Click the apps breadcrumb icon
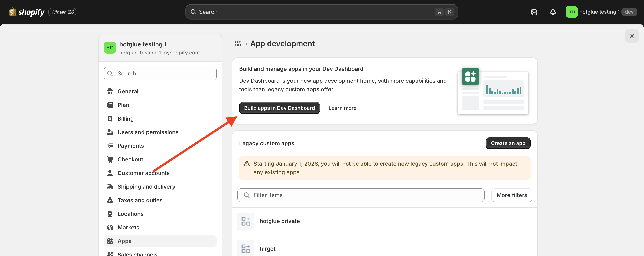 [x=238, y=44]
